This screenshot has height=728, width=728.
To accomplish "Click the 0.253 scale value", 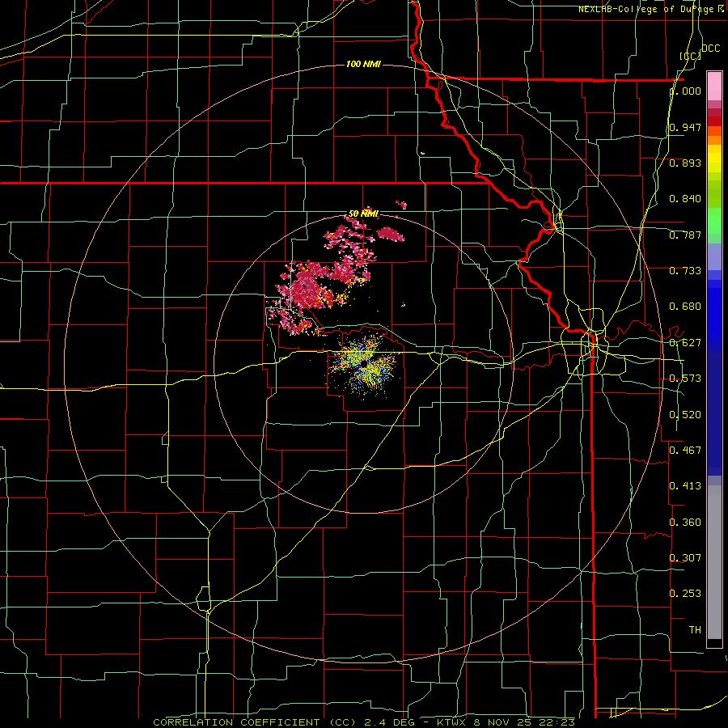I will tap(685, 594).
